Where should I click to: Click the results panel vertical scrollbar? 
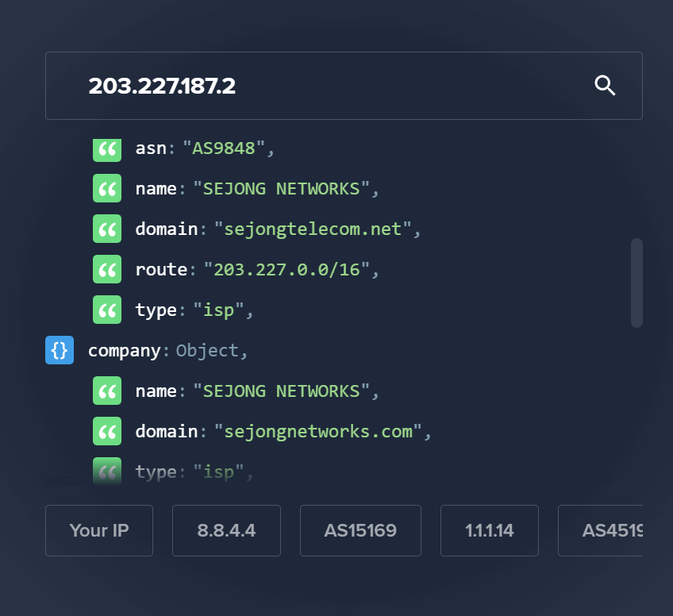click(636, 283)
